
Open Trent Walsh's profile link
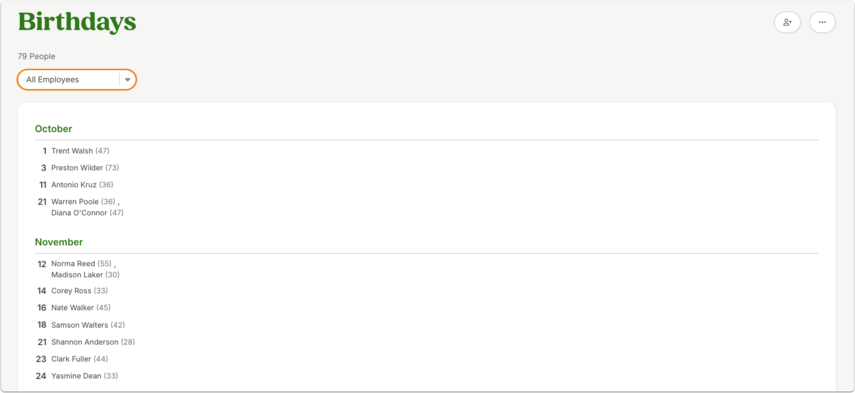(x=72, y=151)
